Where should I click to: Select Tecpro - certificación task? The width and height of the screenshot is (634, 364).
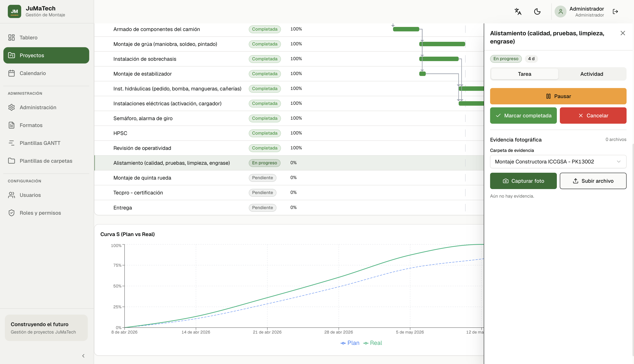point(289,193)
